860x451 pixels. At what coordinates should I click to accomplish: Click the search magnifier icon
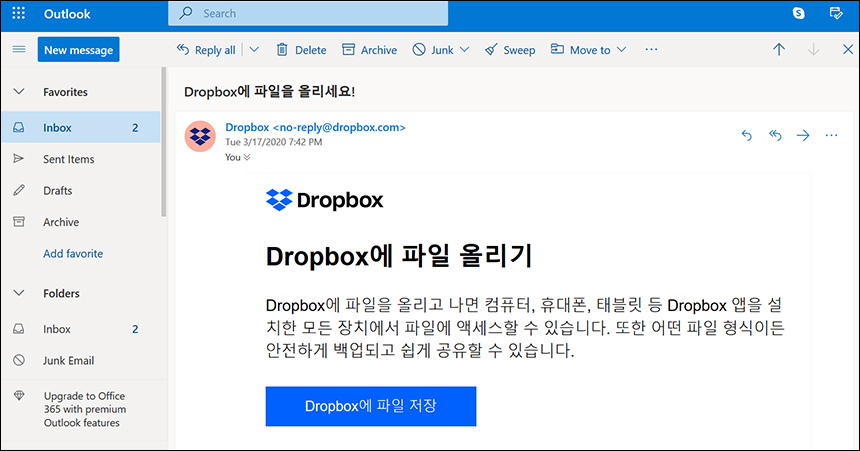pos(186,13)
